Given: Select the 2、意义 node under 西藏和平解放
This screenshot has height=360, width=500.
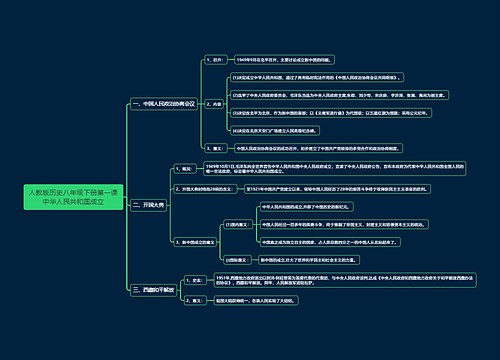Looking at the screenshot, I should tap(195, 301).
